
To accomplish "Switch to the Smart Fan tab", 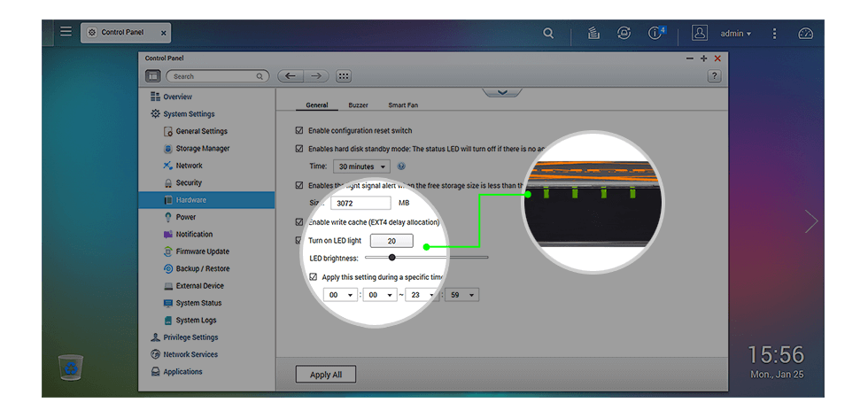I will tap(403, 105).
